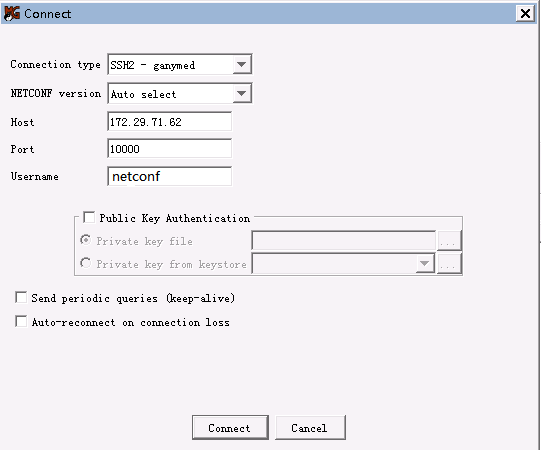
Task: Click the Private key file path field
Action: (x=344, y=240)
